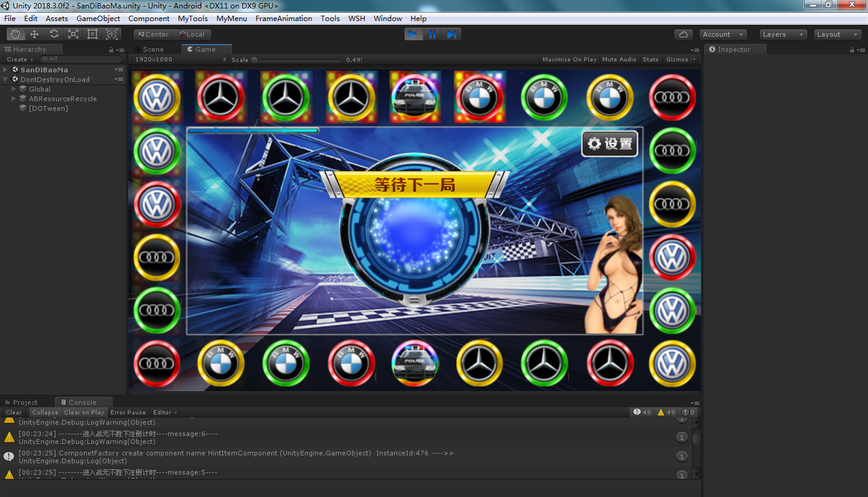Viewport: 868px width, 497px height.
Task: Select the Move tool icon
Action: pyautogui.click(x=34, y=34)
